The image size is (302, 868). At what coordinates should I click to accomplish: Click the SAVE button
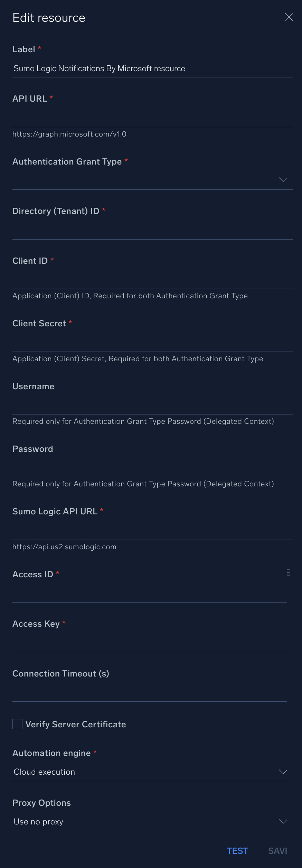point(277,851)
